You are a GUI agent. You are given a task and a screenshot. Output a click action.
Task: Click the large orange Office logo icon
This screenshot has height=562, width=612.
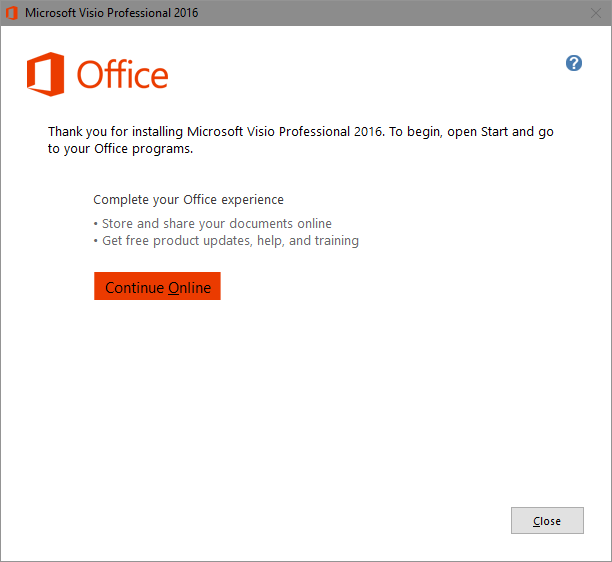tap(45, 74)
